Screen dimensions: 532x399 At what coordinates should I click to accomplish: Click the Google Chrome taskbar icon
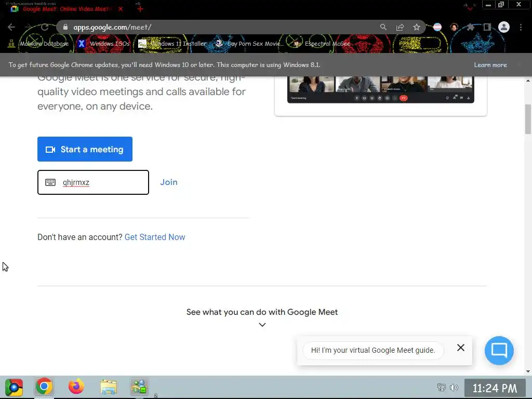[44, 387]
